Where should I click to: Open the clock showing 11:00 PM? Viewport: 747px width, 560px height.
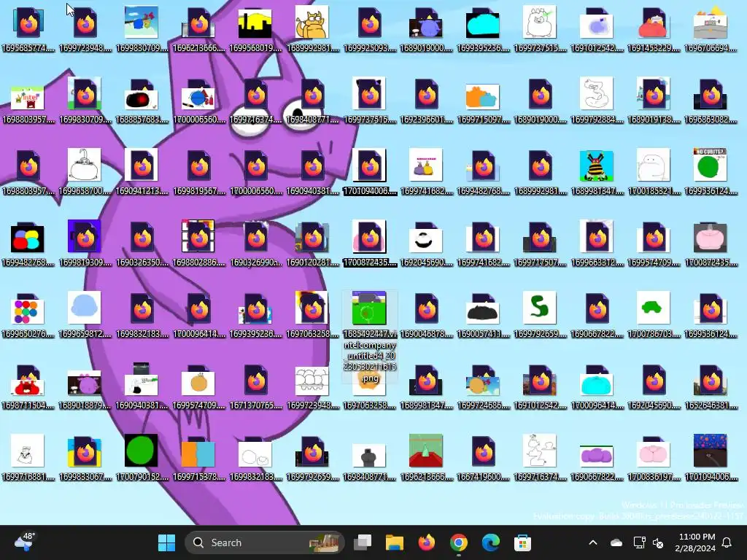[x=697, y=542]
